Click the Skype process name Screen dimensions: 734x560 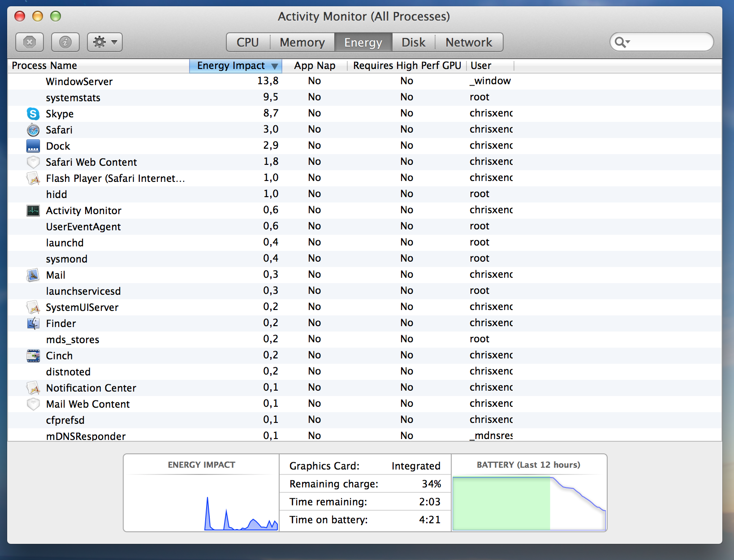tap(60, 114)
